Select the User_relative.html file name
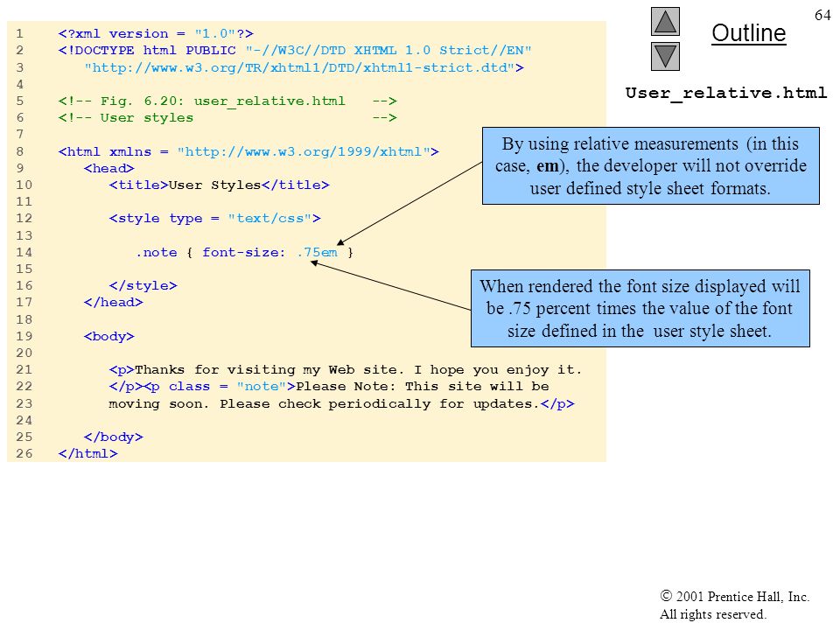 pyautogui.click(x=726, y=94)
